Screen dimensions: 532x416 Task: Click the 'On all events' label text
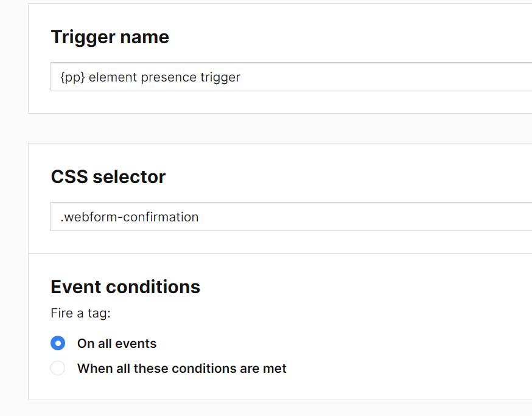click(116, 344)
